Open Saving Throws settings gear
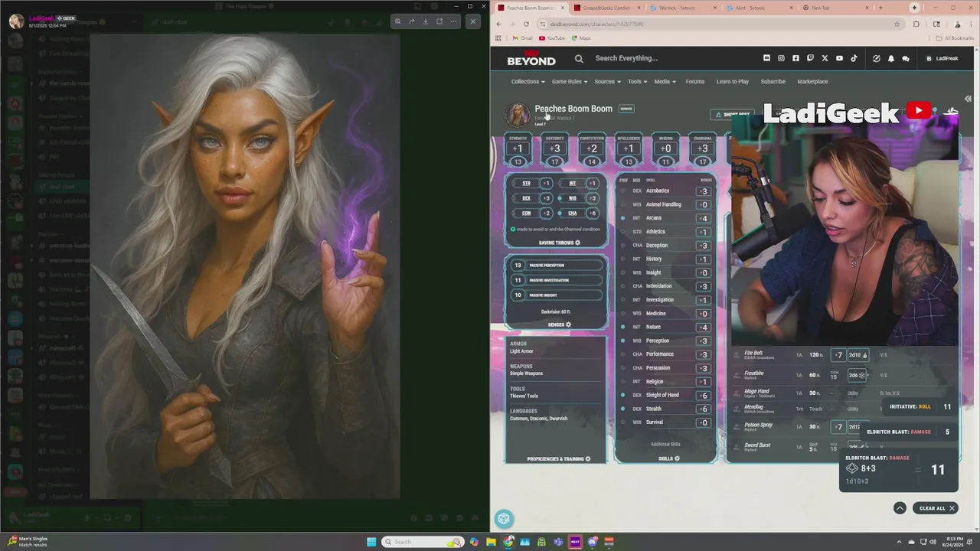 coord(577,243)
